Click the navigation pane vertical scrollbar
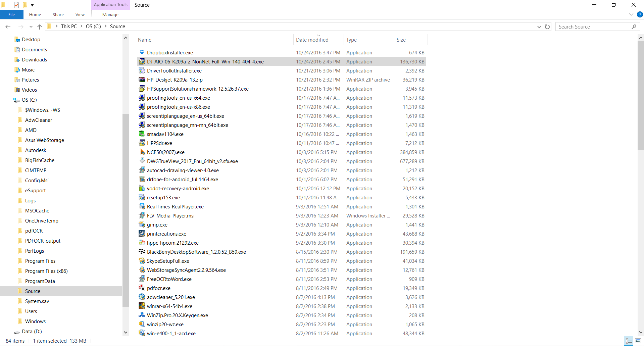This screenshot has height=346, width=644. pos(126,210)
